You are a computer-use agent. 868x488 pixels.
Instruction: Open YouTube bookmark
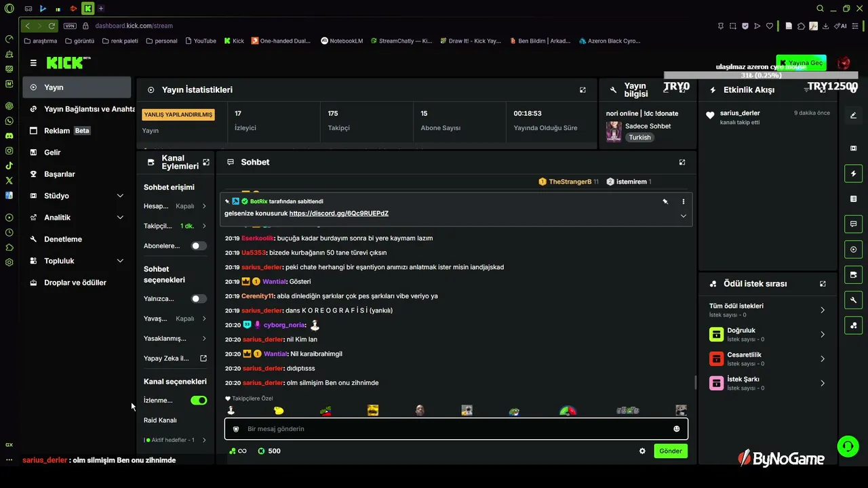click(200, 41)
